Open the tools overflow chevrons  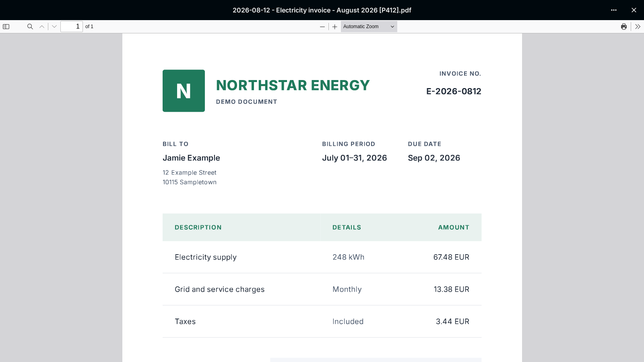638,27
